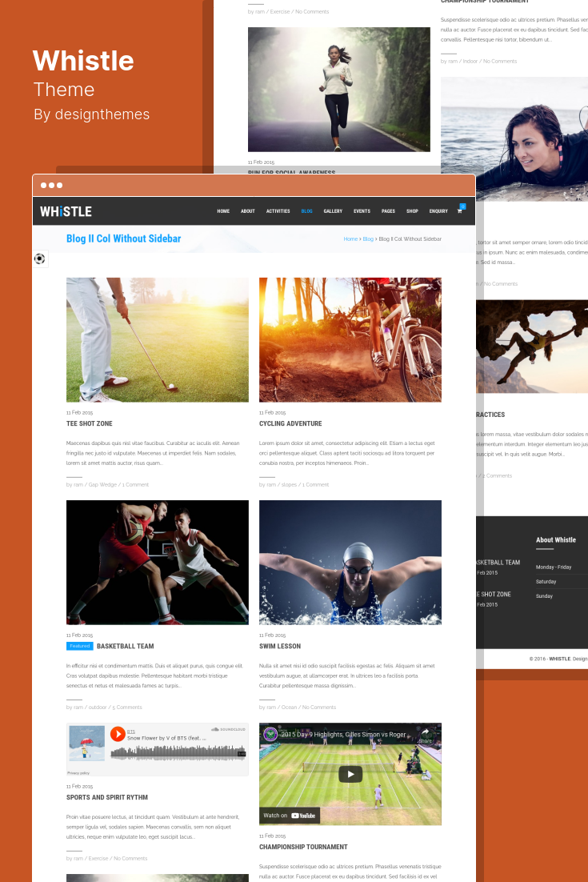Click the golf Tee Shot thumbnail image
588x882 pixels.
point(158,339)
